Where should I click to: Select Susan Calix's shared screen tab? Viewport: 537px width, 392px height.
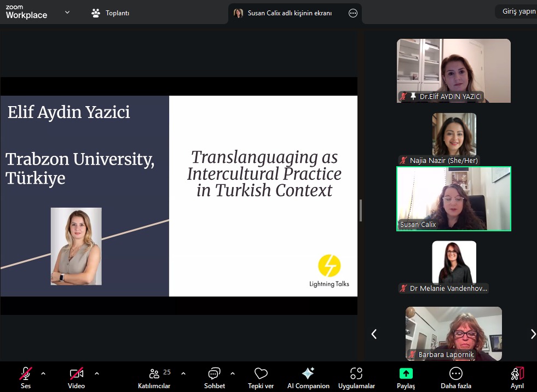[290, 13]
